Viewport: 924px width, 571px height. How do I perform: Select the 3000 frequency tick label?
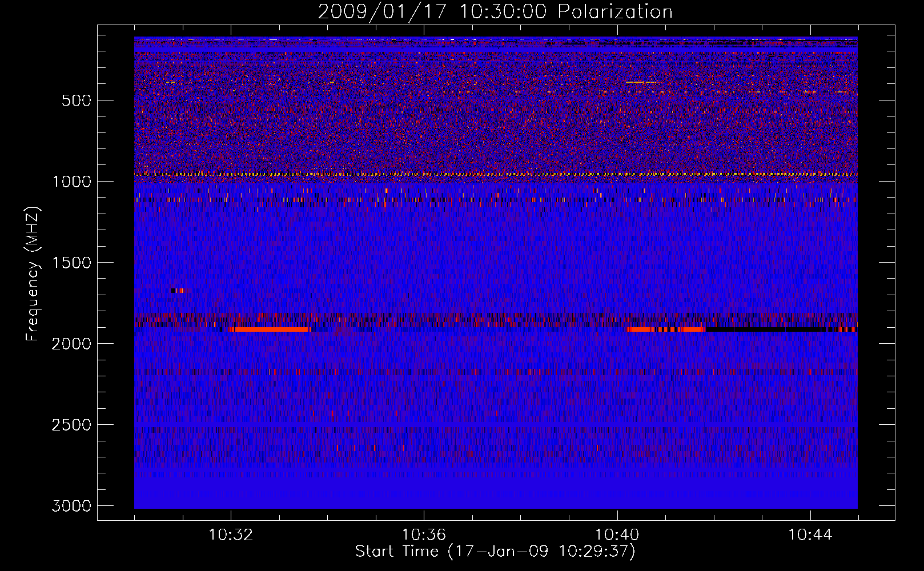71,506
